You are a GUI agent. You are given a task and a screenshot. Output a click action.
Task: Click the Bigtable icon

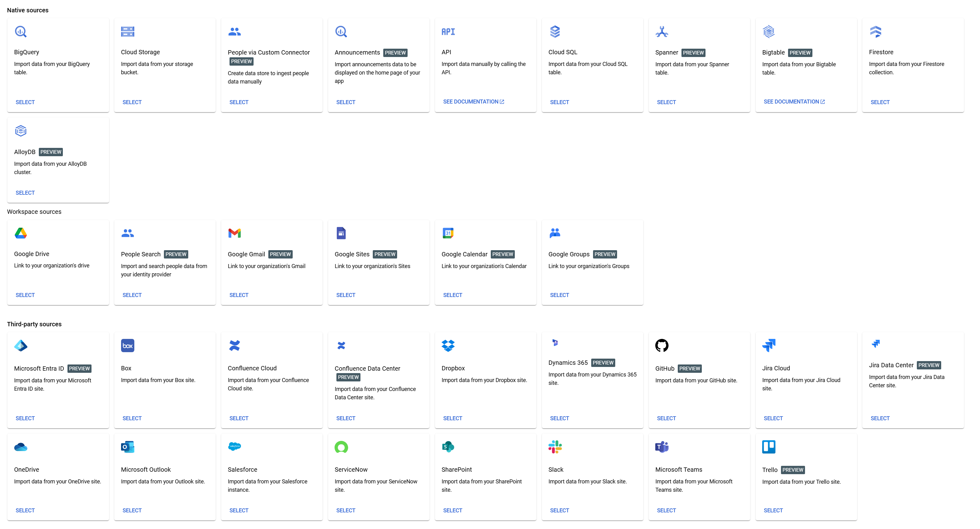tap(769, 32)
